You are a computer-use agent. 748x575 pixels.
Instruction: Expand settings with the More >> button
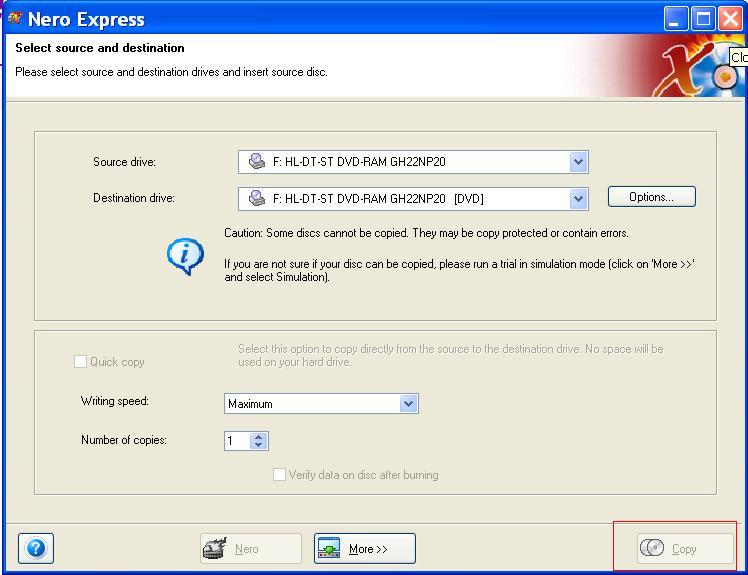365,549
